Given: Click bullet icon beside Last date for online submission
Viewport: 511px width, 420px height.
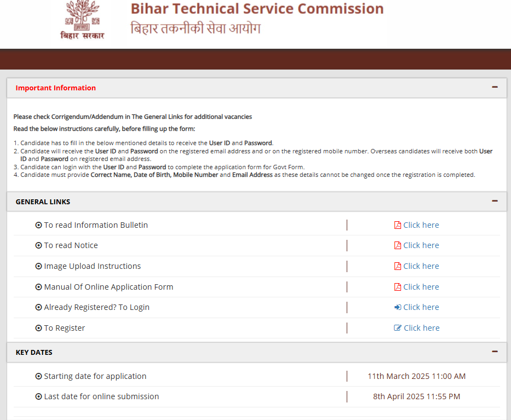Looking at the screenshot, I should [x=38, y=396].
